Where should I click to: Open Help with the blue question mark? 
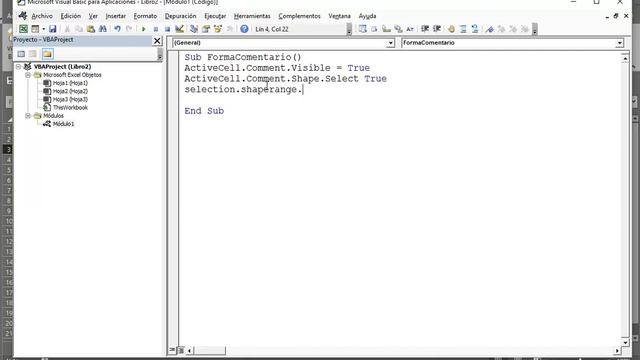(244, 29)
